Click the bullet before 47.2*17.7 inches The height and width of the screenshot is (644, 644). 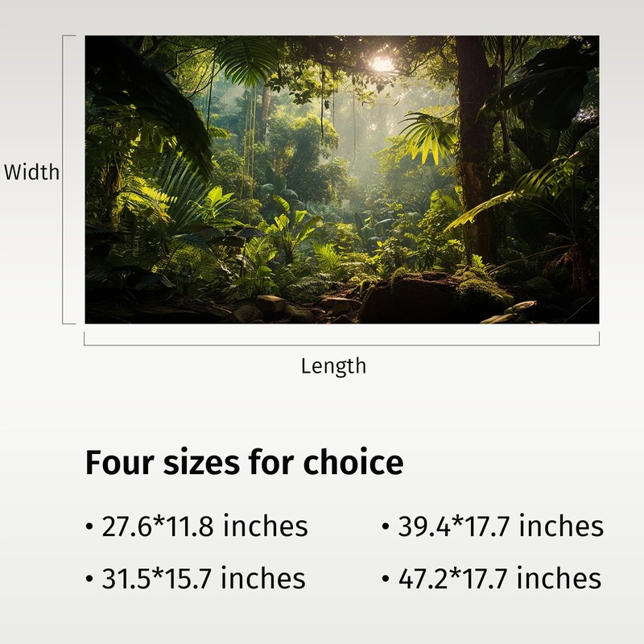pyautogui.click(x=386, y=580)
